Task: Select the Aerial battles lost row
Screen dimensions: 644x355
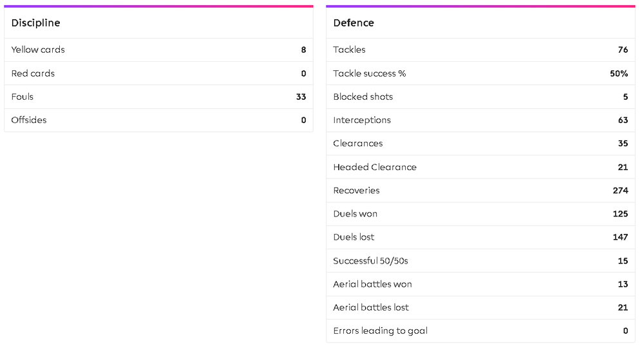Action: (480, 308)
